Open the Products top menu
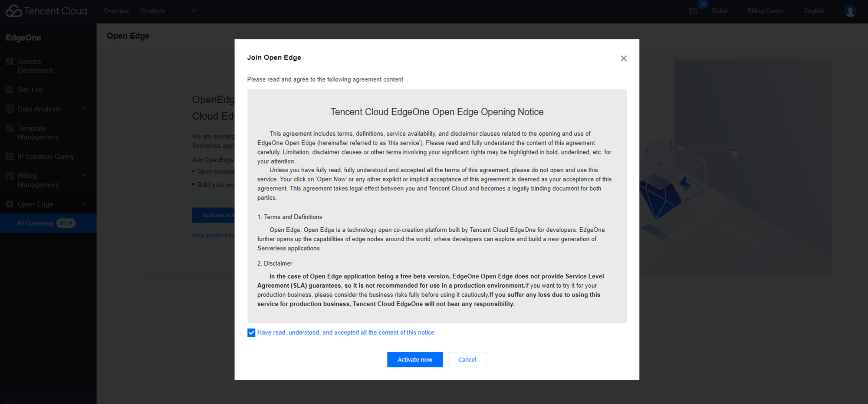Image resolution: width=868 pixels, height=404 pixels. (153, 11)
